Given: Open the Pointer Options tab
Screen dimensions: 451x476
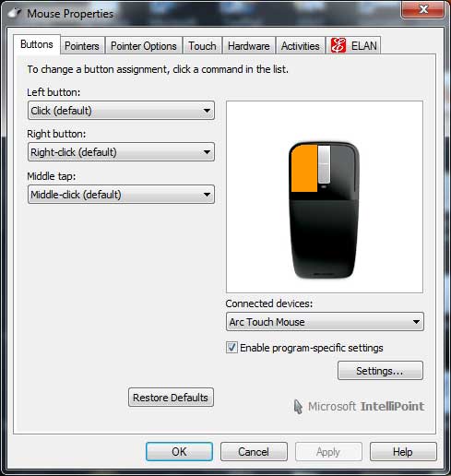Looking at the screenshot, I should pos(144,46).
